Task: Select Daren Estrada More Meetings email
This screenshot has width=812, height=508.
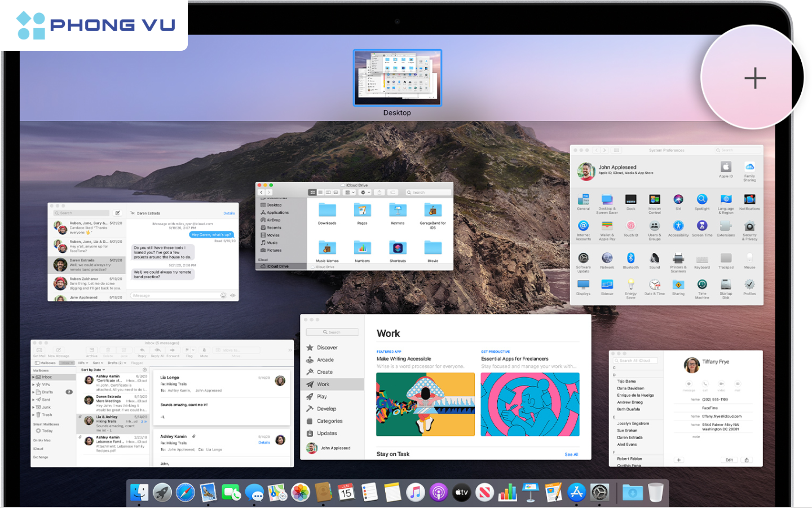Action: click(113, 403)
